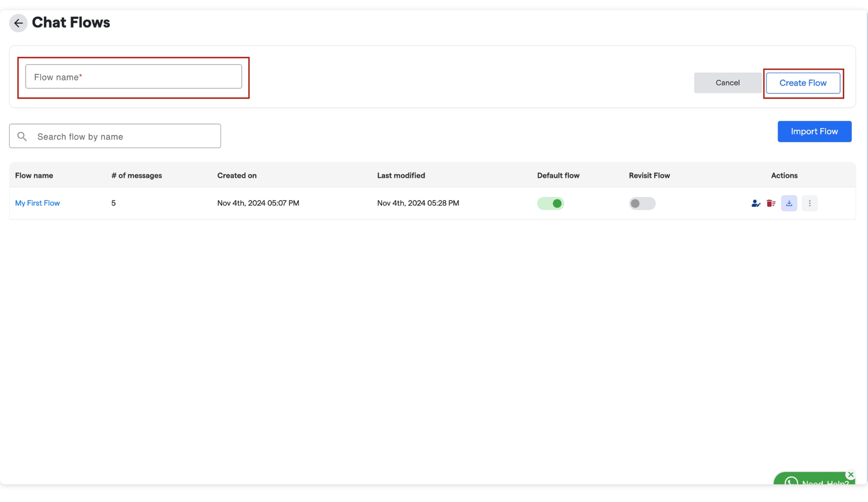The width and height of the screenshot is (868, 502).
Task: Click the Actions column header
Action: point(784,176)
